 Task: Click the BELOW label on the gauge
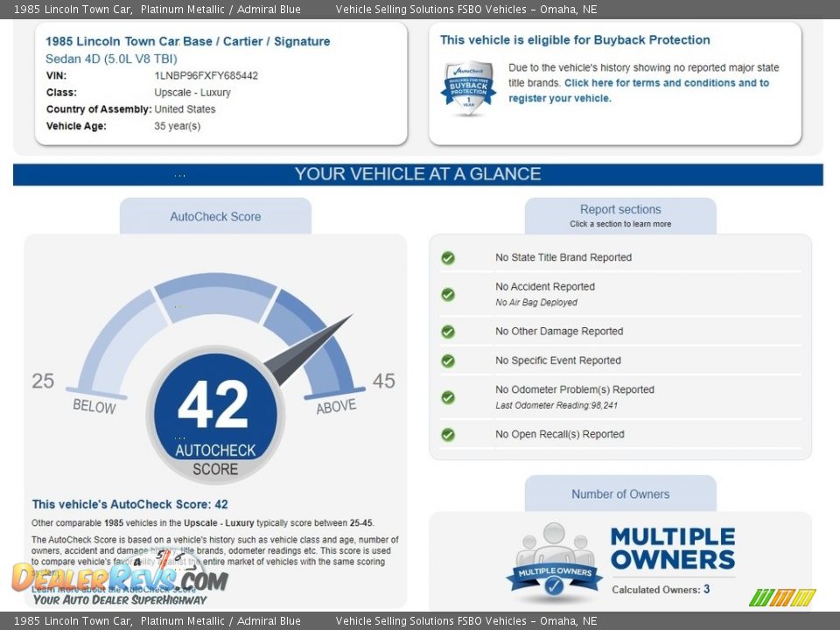pos(94,406)
